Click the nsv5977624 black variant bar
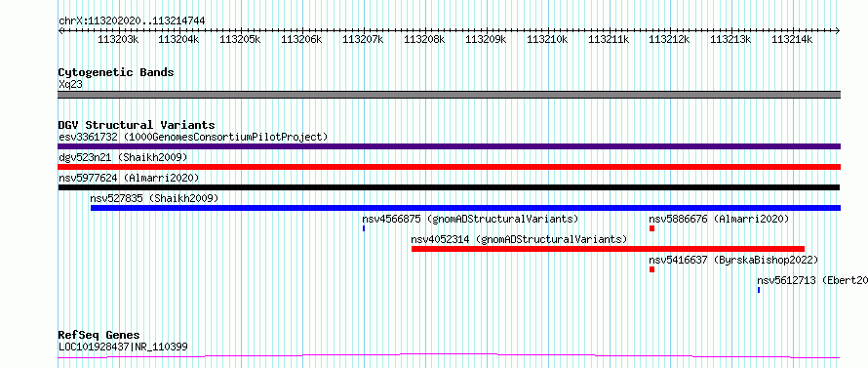Viewport: 868px width, 368px height. pos(449,187)
